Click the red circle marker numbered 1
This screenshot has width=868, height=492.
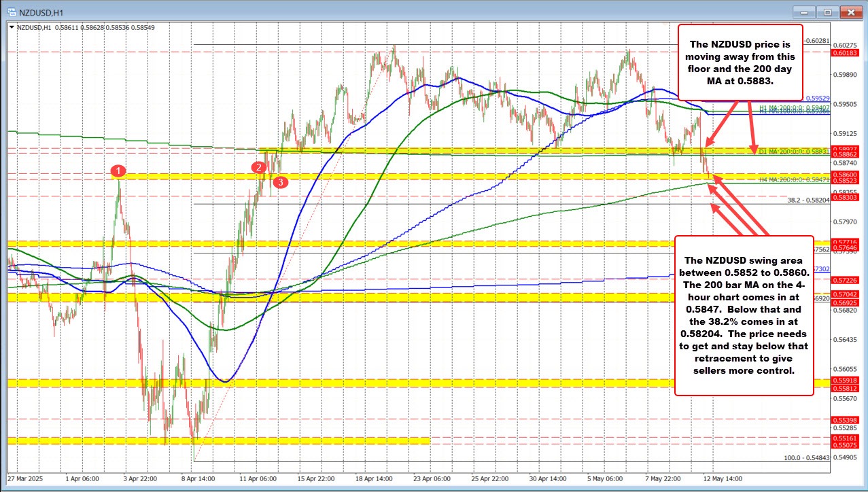119,169
